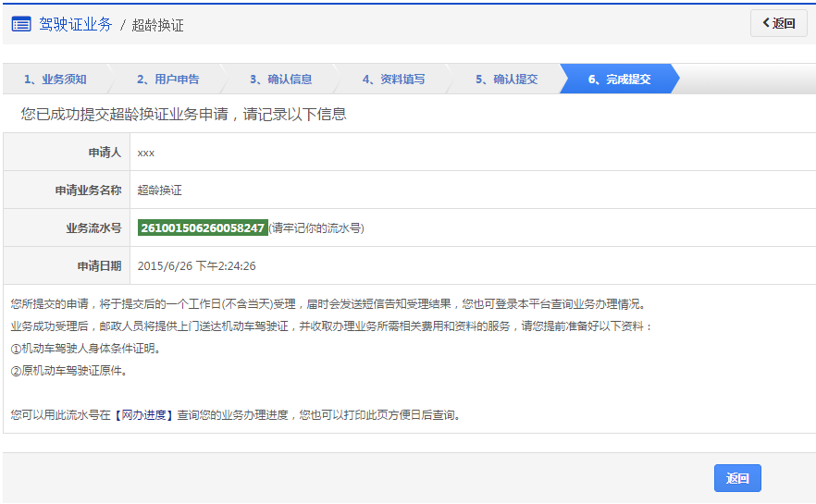This screenshot has width=816, height=504.
Task: Click the ①机动车驾驶人身体条件证明 line
Action: (85, 349)
